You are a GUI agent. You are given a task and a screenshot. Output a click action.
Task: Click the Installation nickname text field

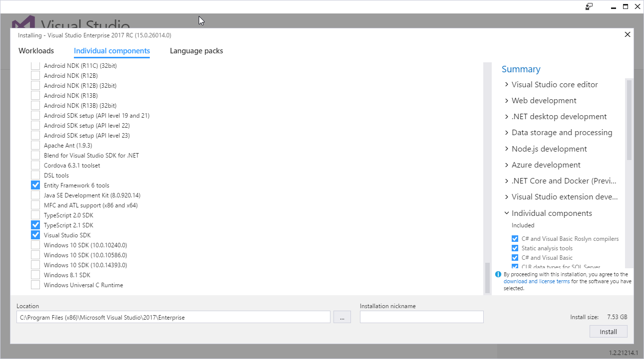pos(421,317)
